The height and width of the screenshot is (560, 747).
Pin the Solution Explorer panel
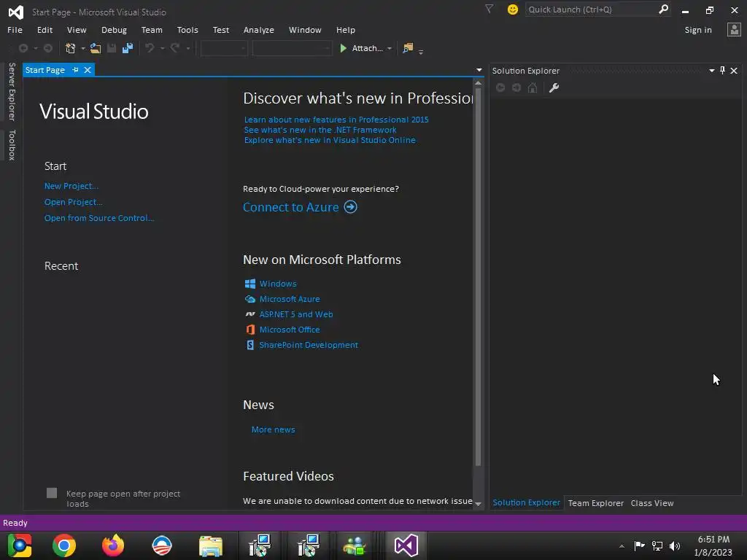723,71
